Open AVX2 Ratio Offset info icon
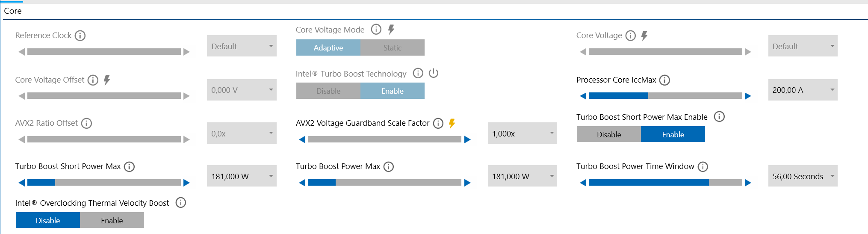This screenshot has width=868, height=234. point(86,124)
